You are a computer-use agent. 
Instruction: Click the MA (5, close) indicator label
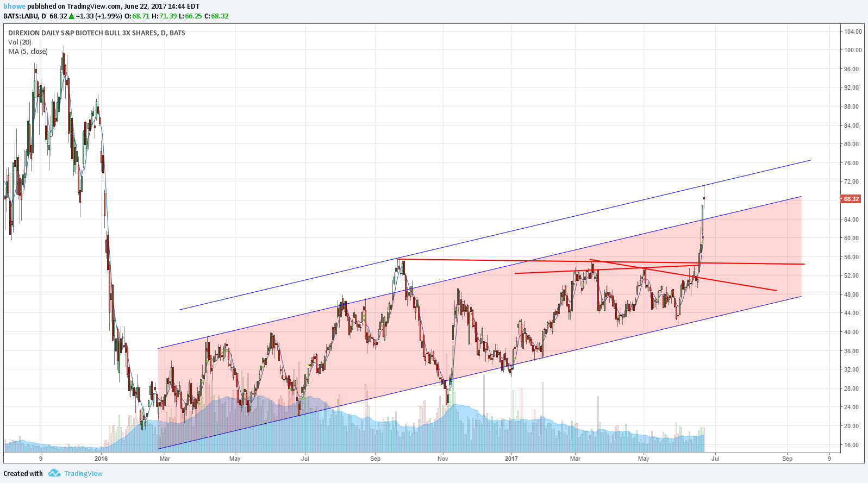pyautogui.click(x=28, y=51)
